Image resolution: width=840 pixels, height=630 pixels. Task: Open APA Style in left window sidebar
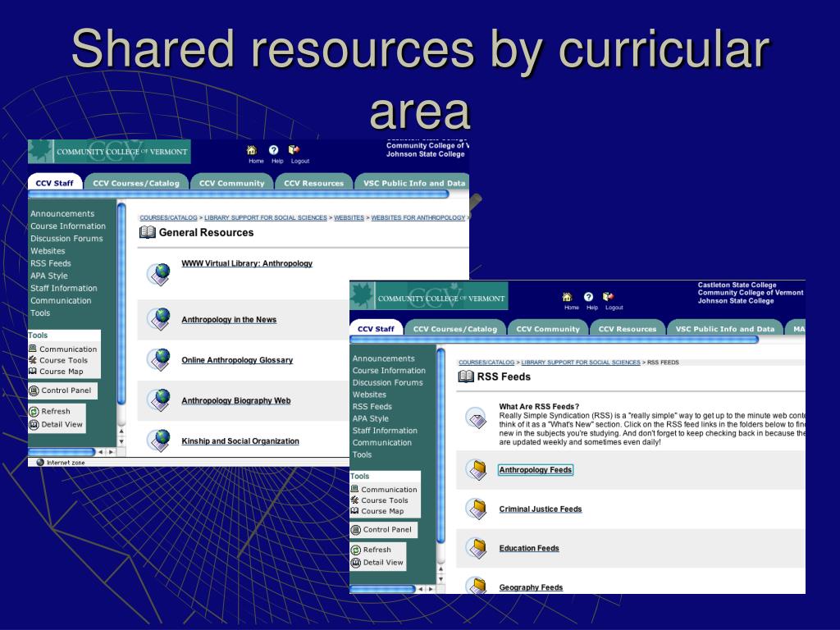coord(48,276)
